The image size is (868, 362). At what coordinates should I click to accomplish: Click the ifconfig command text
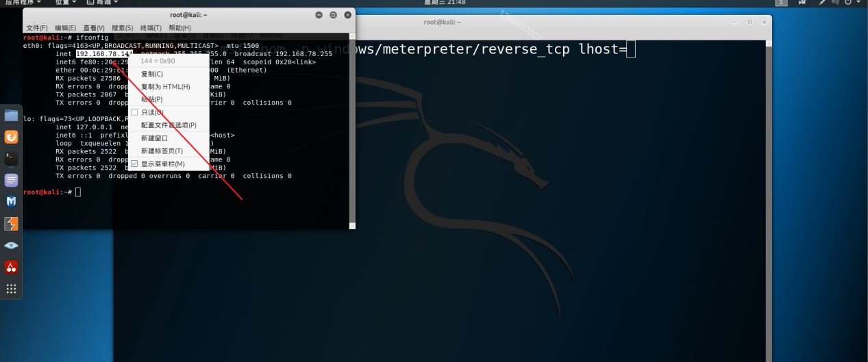point(92,37)
